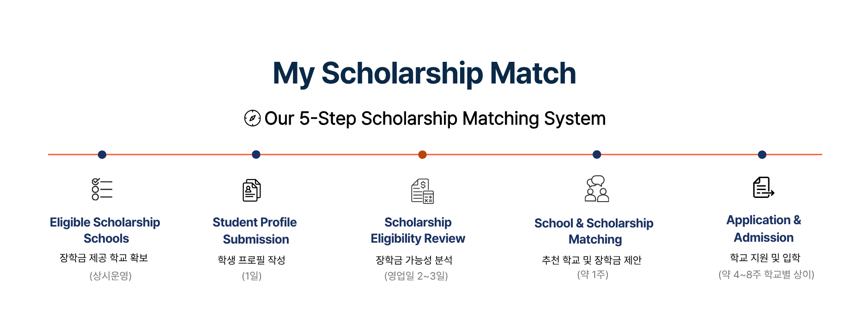Click the 추천 학교 및 장학금 제안 description text
The width and height of the screenshot is (868, 322).
592,260
